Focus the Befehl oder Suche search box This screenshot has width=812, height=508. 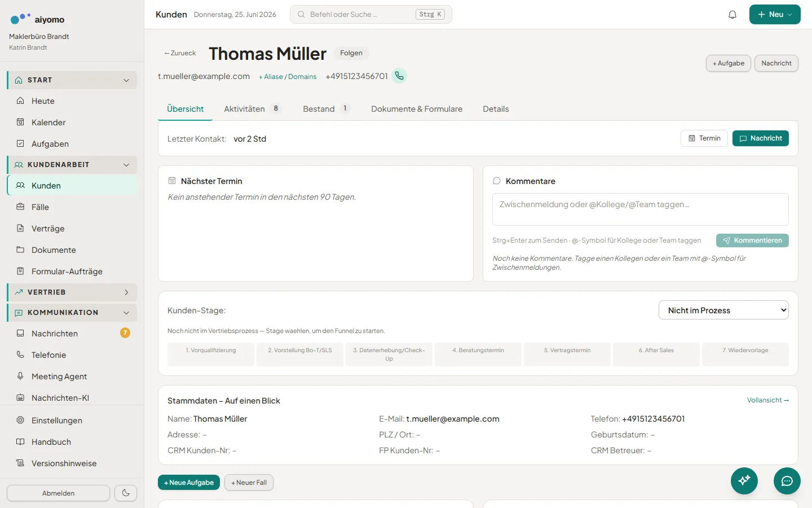(371, 15)
